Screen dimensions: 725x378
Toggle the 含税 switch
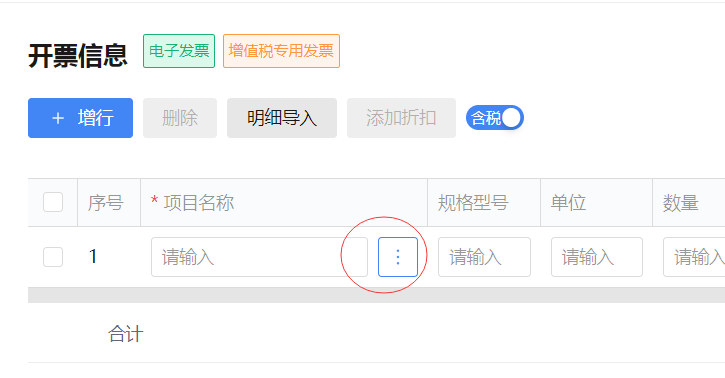pos(495,118)
